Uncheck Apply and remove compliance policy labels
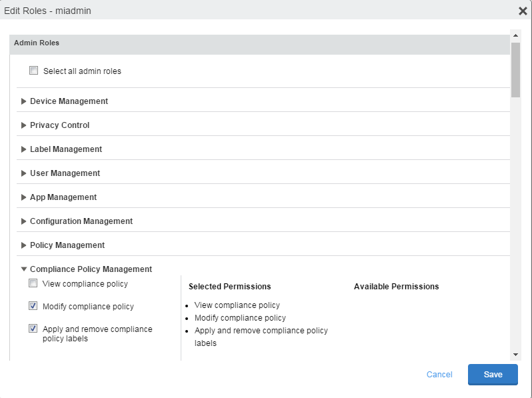Image resolution: width=532 pixels, height=398 pixels. (33, 329)
